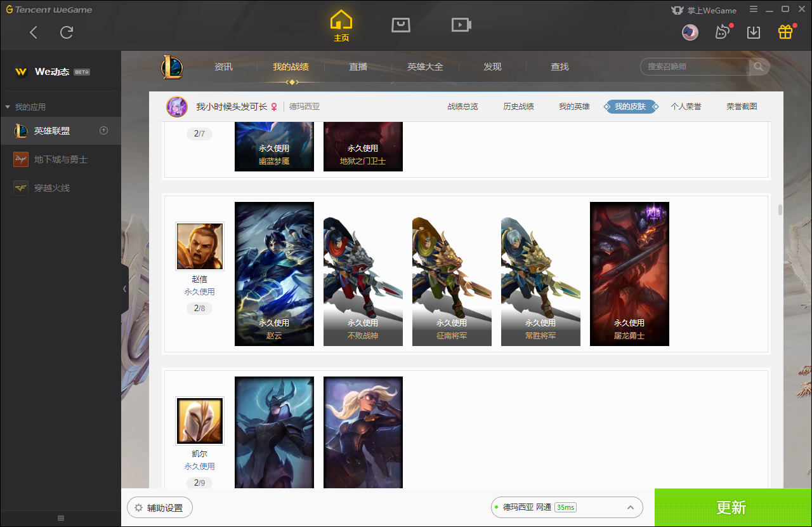
Task: Open the 赵云 skin card
Action: tap(274, 274)
